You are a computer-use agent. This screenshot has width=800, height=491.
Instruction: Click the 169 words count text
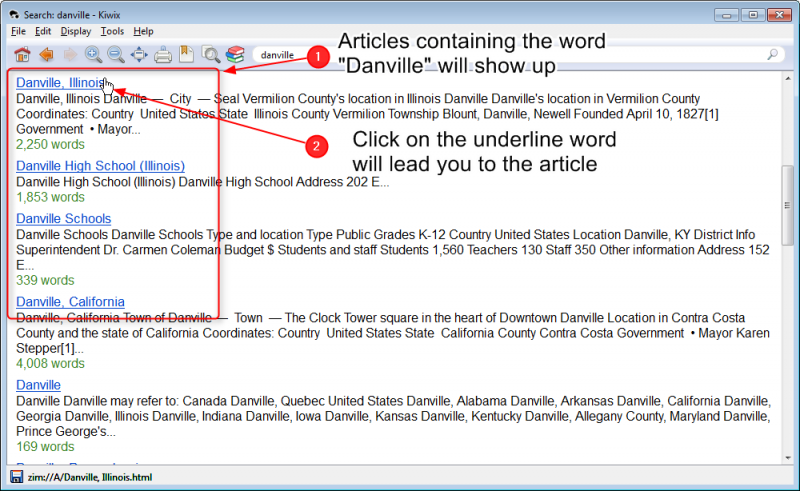pos(45,447)
